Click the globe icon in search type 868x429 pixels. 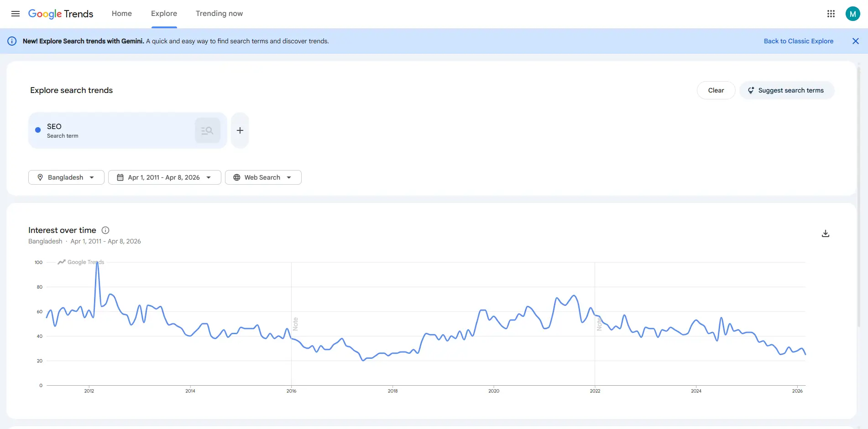237,177
